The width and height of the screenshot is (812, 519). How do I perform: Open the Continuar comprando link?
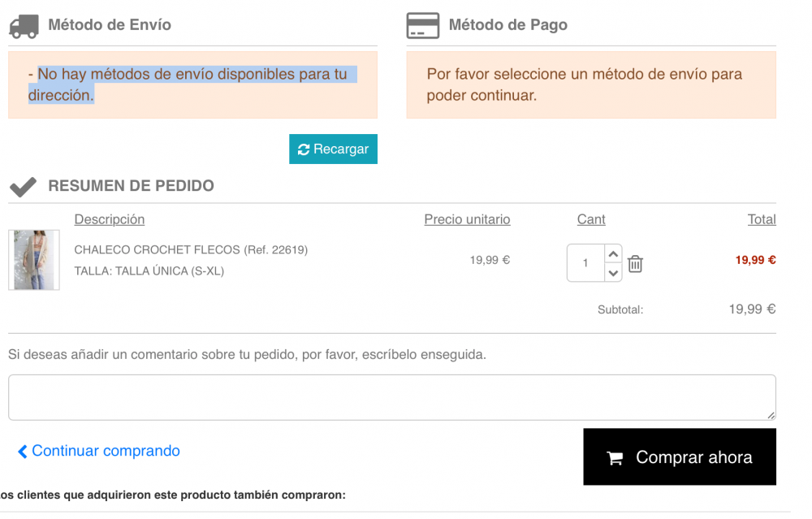click(x=106, y=451)
